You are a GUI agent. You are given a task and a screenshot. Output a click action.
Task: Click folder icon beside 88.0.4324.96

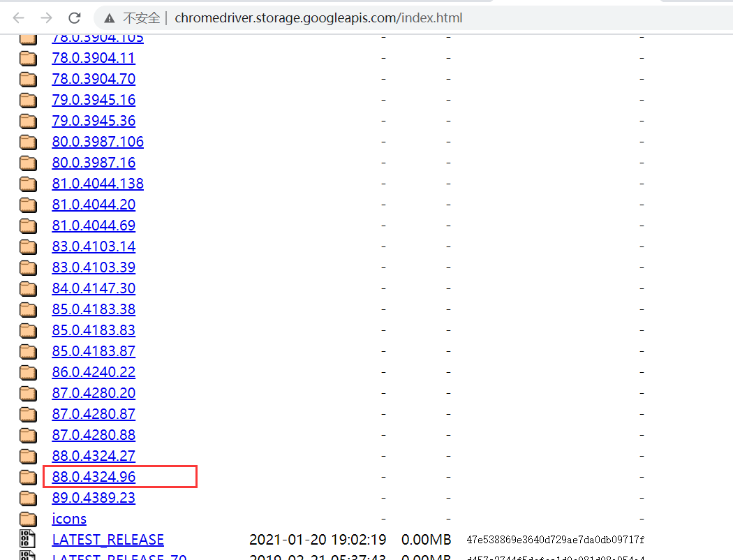[28, 477]
